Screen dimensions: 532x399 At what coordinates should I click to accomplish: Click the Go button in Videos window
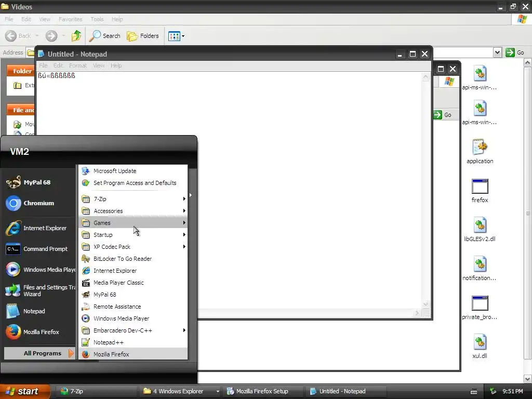tap(515, 52)
